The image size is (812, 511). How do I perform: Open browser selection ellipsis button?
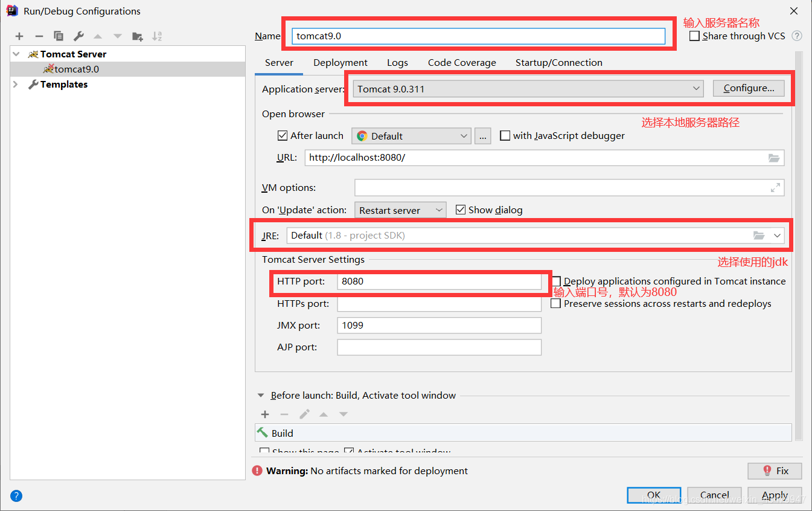point(482,136)
